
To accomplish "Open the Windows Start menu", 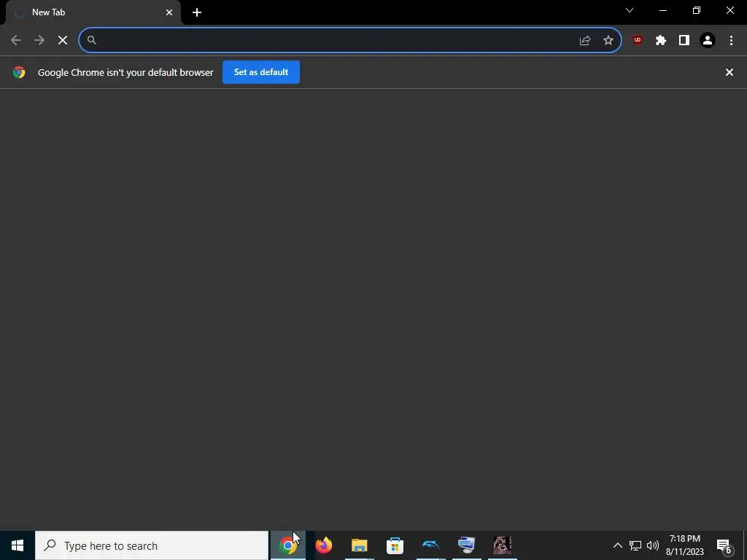I will pos(18,545).
